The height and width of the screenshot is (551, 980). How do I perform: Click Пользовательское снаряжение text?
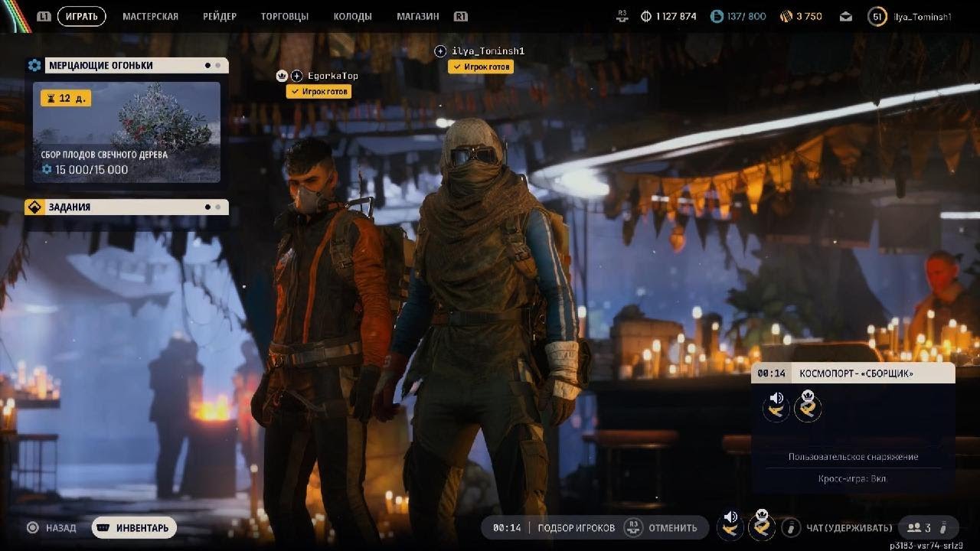[853, 457]
